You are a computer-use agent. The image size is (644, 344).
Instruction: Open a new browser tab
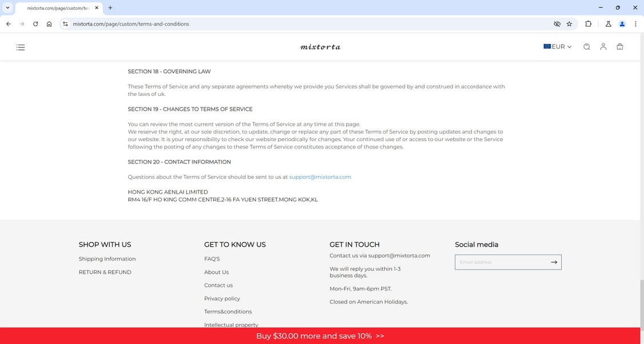coord(110,8)
